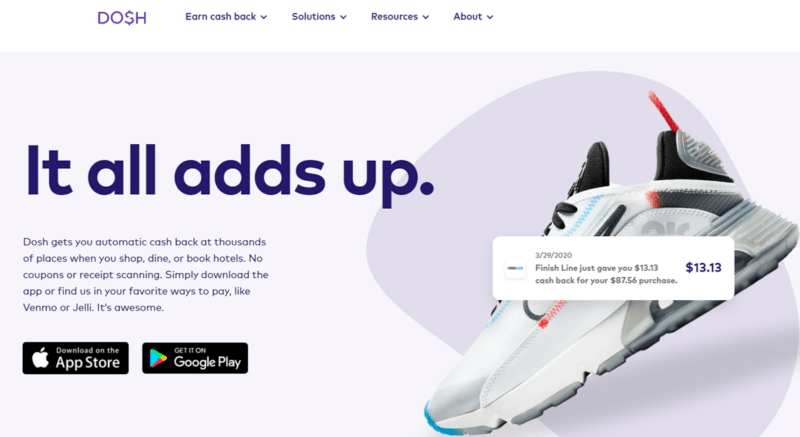The image size is (800, 437).
Task: Click the Google Play triangle icon
Action: (x=158, y=358)
